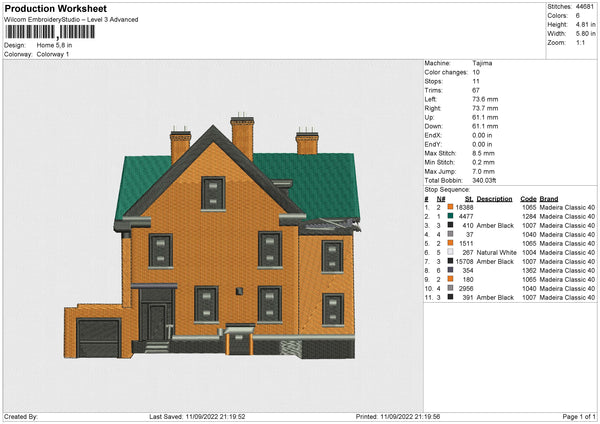Select the black swatch in stop row 3
This screenshot has height=424, width=600.
pos(450,225)
